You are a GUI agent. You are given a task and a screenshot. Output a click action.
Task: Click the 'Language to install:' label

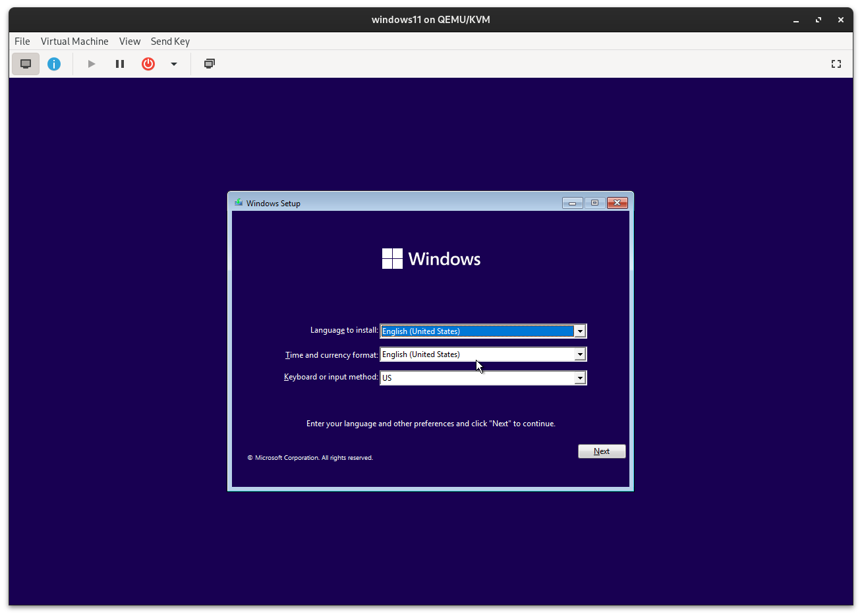[x=344, y=330]
